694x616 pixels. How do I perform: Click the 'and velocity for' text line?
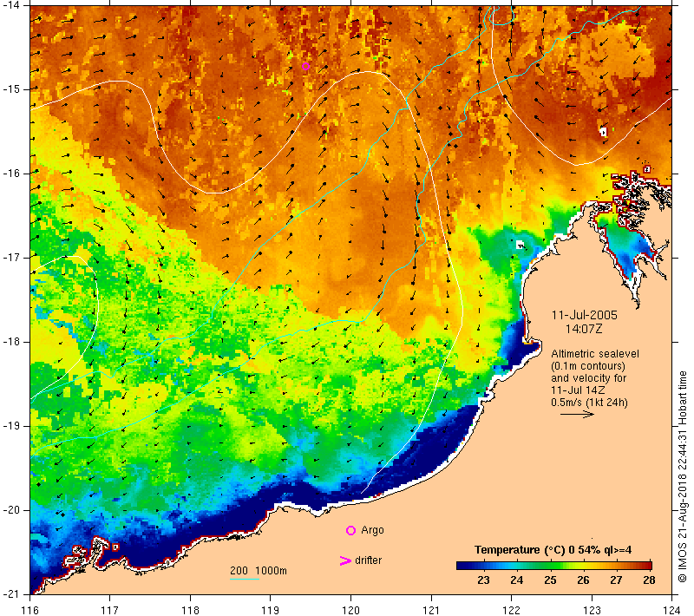point(589,378)
